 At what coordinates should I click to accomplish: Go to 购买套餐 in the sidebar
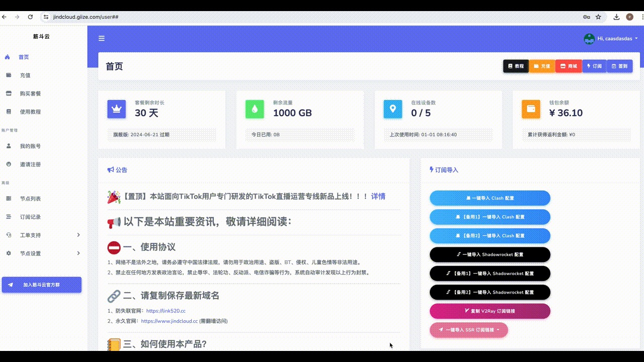pos(30,94)
